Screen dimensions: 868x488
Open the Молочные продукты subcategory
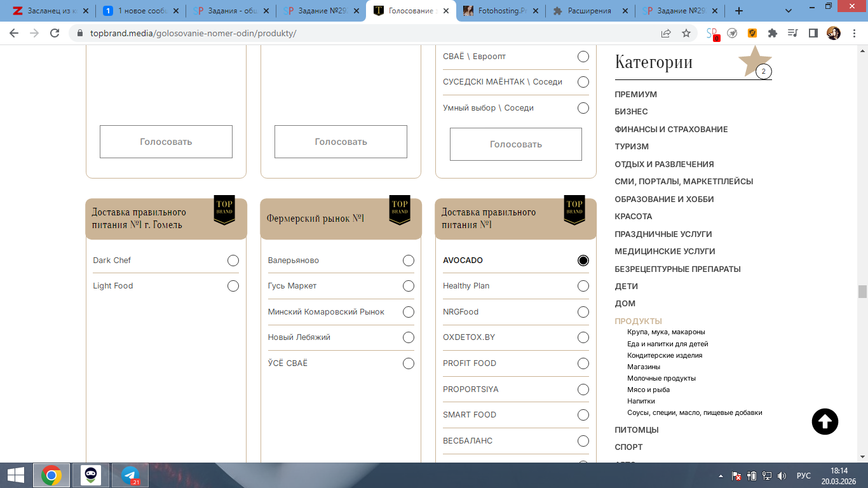(661, 378)
